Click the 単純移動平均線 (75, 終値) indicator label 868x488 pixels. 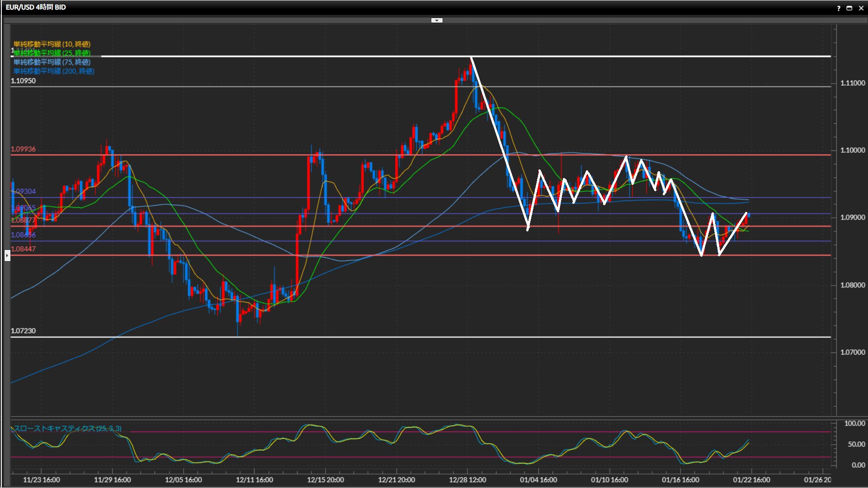pos(52,62)
